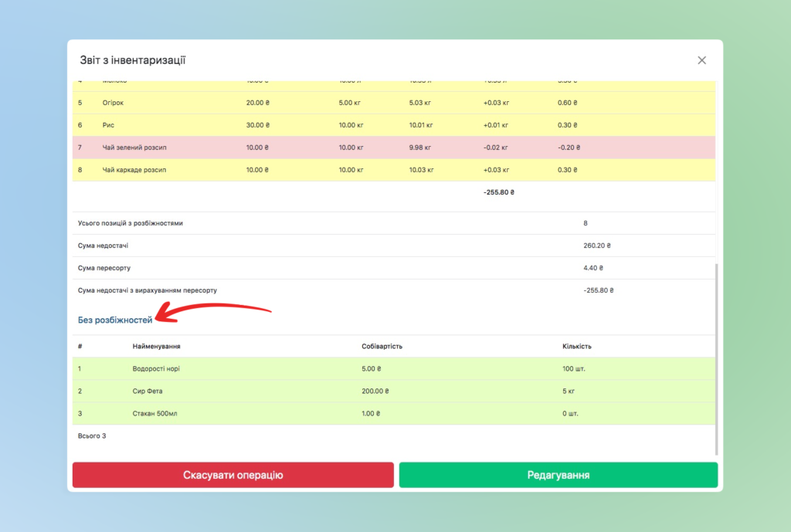Click the Собівартість column header
Image resolution: width=791 pixels, height=532 pixels.
[x=382, y=347]
